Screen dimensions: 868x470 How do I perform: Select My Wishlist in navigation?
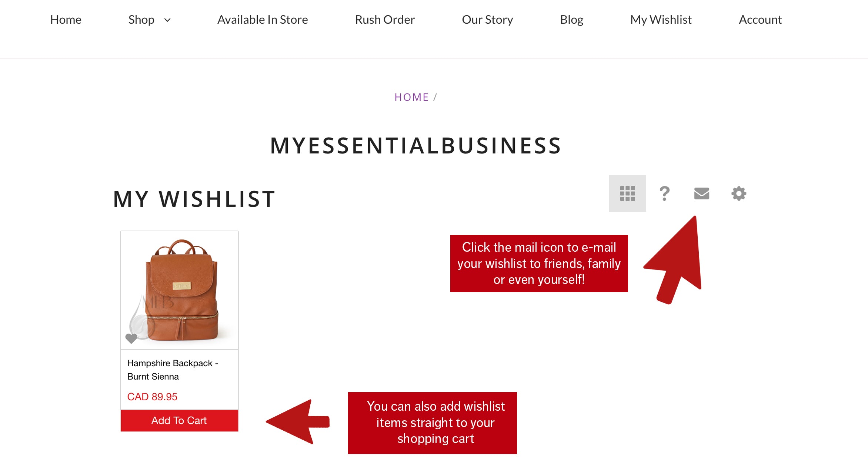coord(661,20)
